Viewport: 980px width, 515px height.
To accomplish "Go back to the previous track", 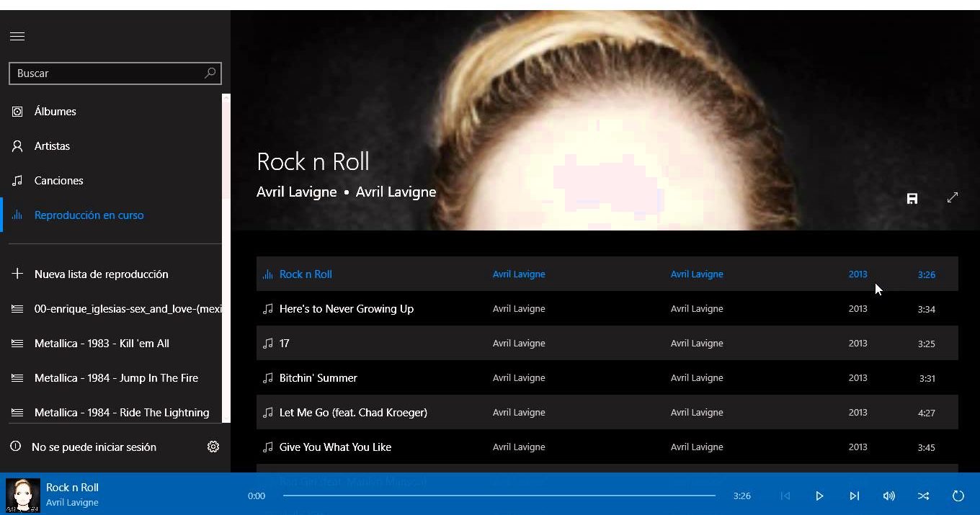I will pyautogui.click(x=785, y=496).
